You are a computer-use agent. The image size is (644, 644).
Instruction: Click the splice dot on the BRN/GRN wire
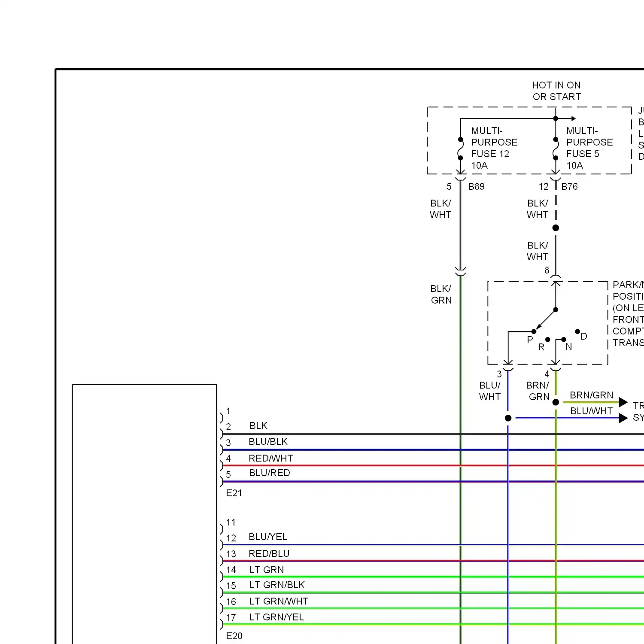coord(556,402)
